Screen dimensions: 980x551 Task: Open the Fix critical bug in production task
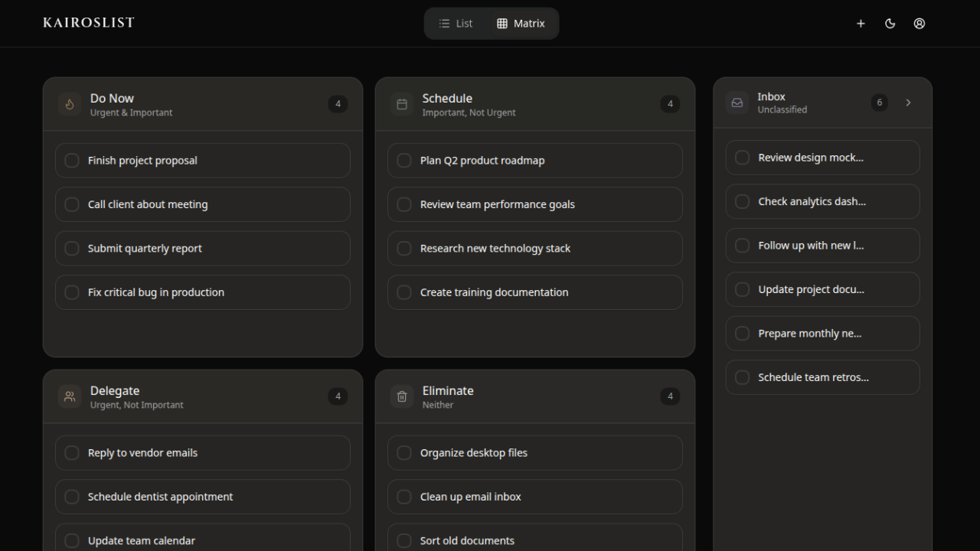point(156,292)
